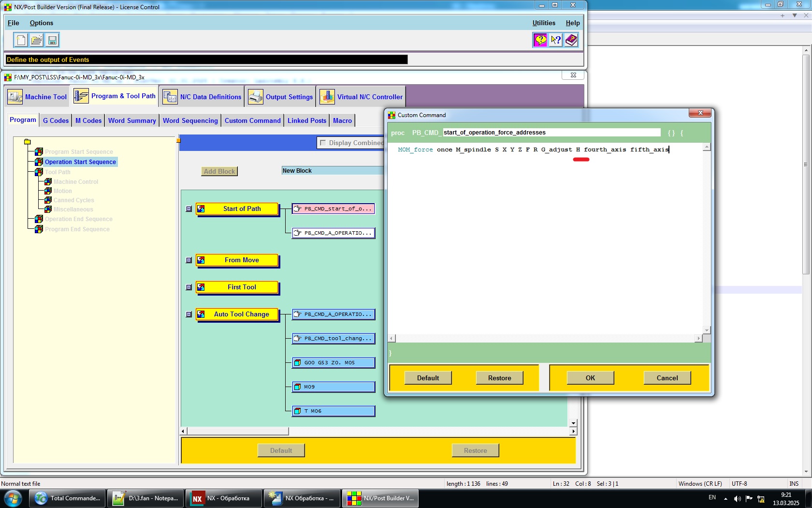
Task: Open the Balloon Tip help icon
Action: [x=540, y=40]
